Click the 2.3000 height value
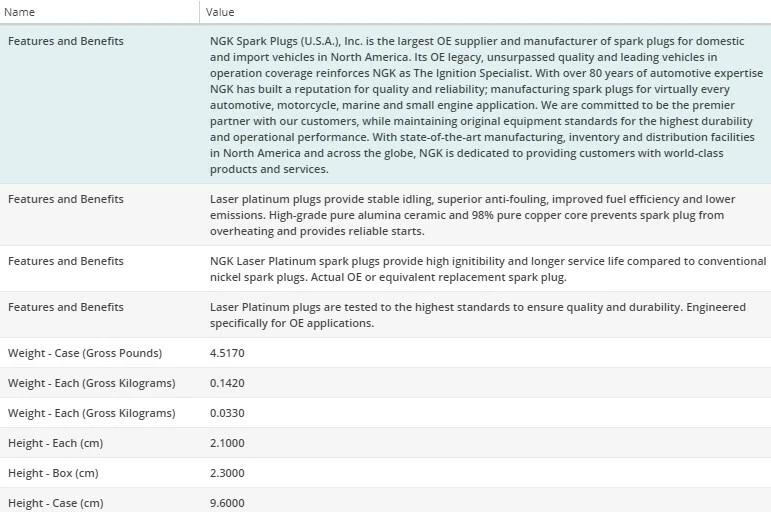 [227, 473]
